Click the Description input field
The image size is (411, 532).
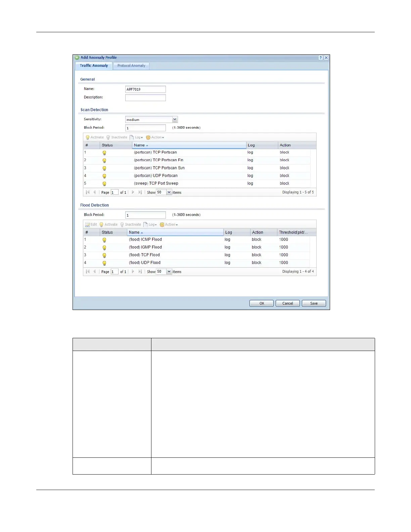pos(145,98)
